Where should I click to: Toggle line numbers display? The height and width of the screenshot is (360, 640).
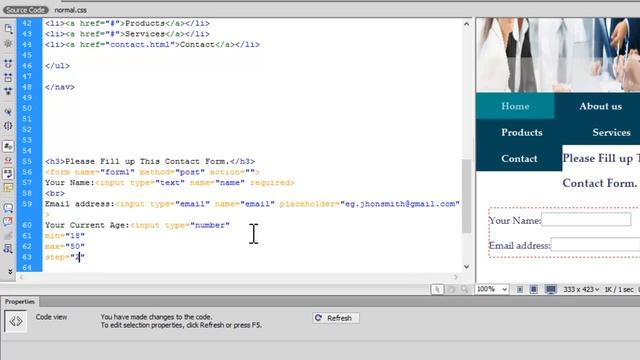pos(8,146)
